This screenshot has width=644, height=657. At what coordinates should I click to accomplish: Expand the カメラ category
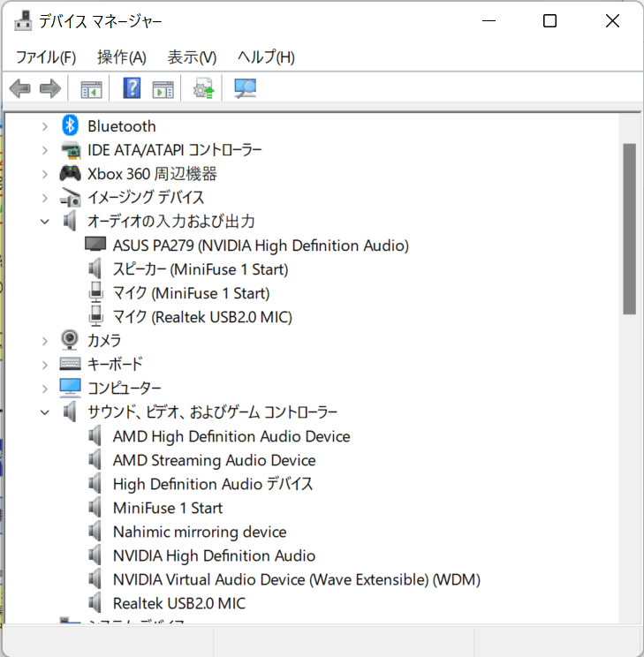click(45, 341)
